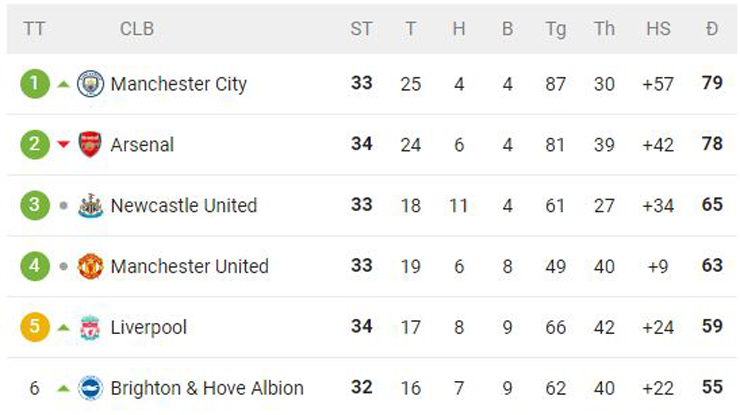The height and width of the screenshot is (415, 740).
Task: Click the Manchester City club crest
Action: coord(90,84)
